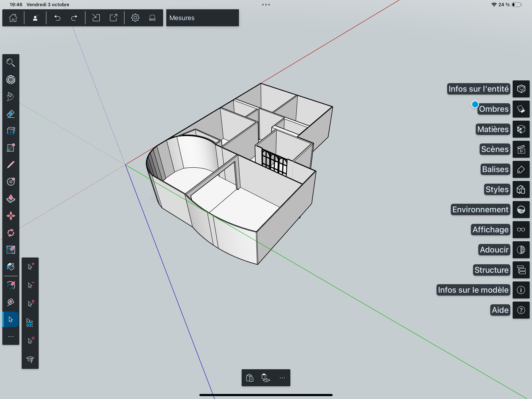Open the Infos sur l'entité panel icon
Viewport: 532px width, 399px height.
[521, 89]
